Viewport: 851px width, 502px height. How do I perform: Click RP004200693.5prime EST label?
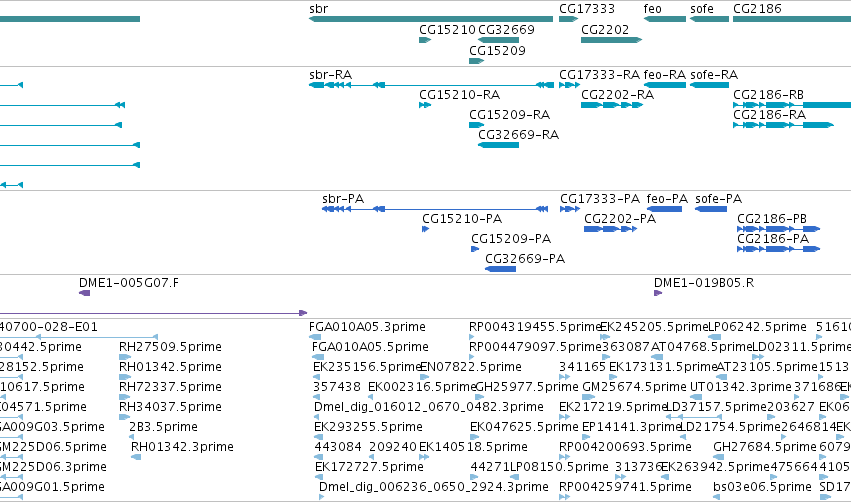click(625, 447)
